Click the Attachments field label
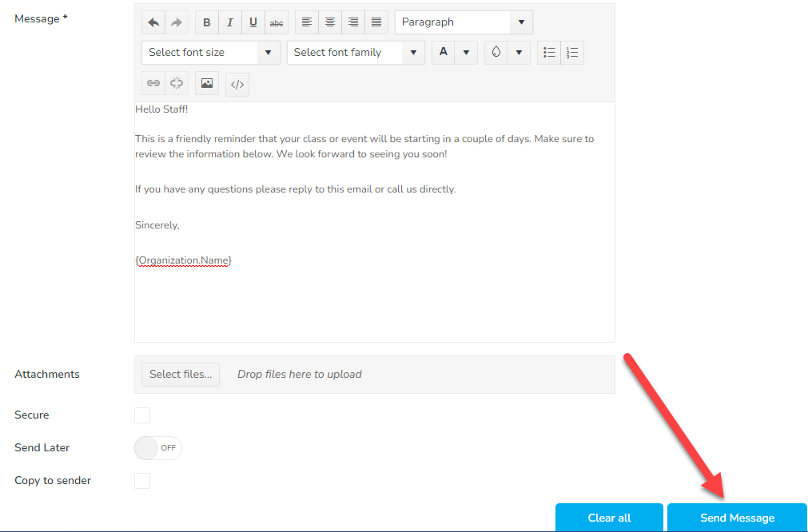Screen dimensions: 808x532 [47, 375]
